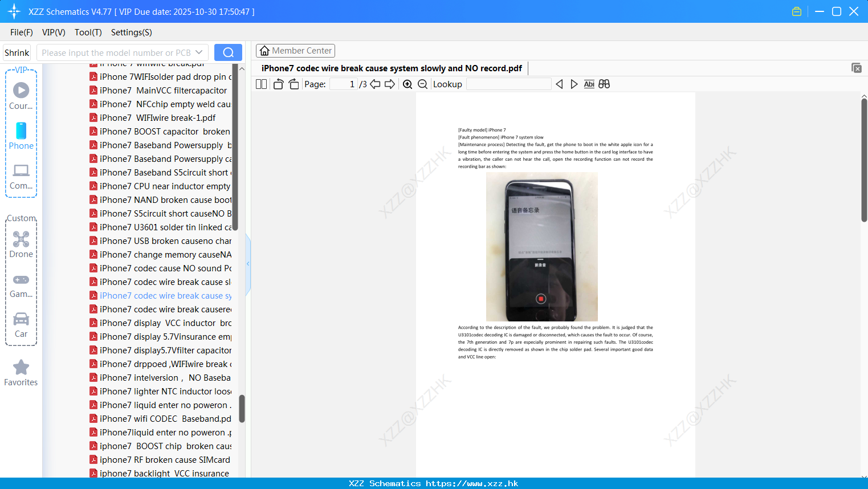Open iPhone7 USB broken causeno char file

tap(160, 241)
